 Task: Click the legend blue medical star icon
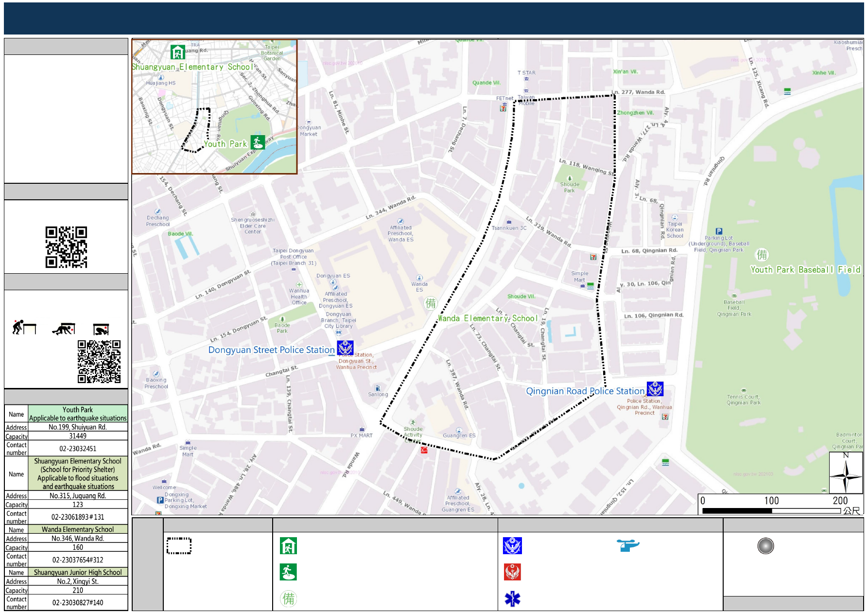pos(512,599)
